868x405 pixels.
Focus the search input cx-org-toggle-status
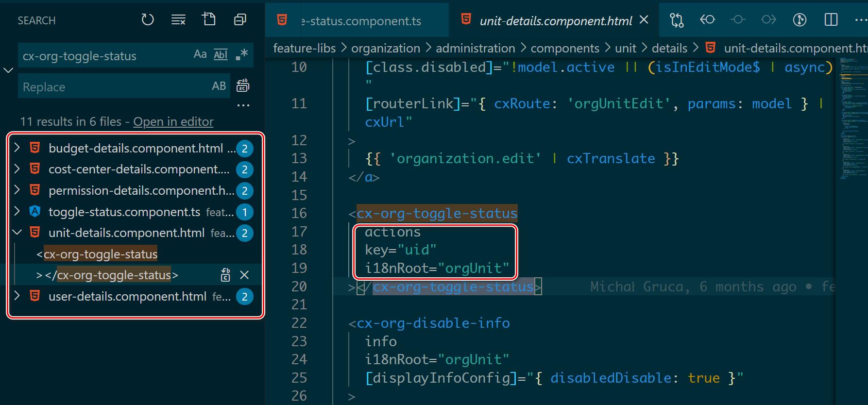point(104,55)
